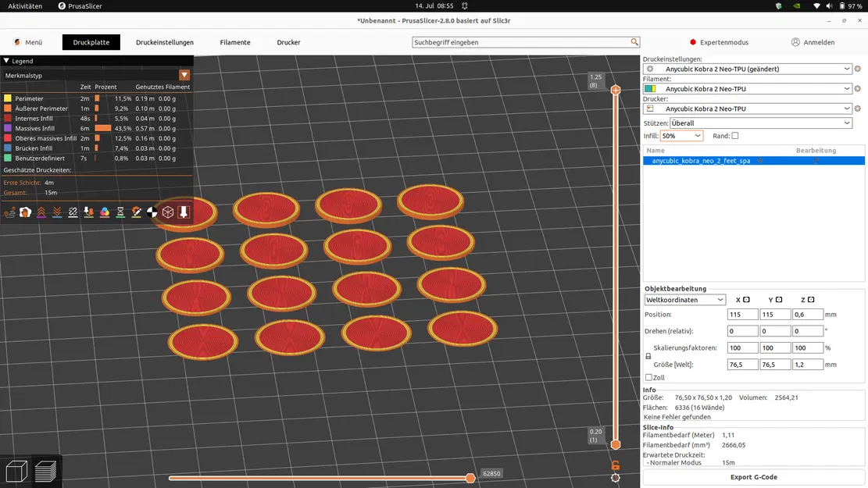Switch to sliced layers preview icon
The image size is (868, 488).
click(45, 472)
